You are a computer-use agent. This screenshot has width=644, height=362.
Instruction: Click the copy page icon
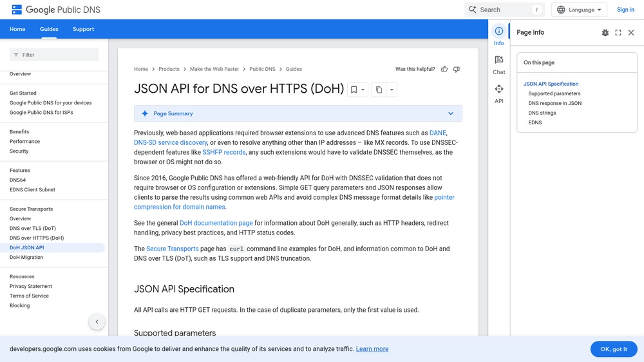pos(379,90)
